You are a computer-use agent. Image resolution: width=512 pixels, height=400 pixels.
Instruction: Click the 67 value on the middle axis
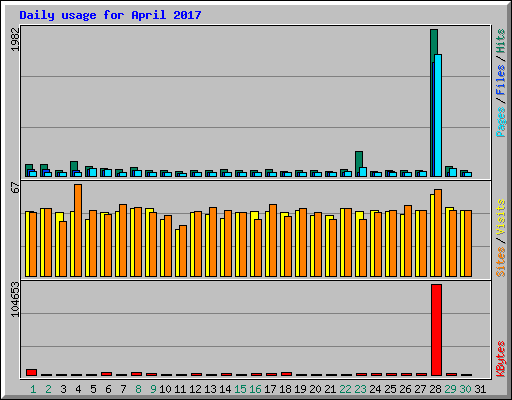[x=15, y=187]
